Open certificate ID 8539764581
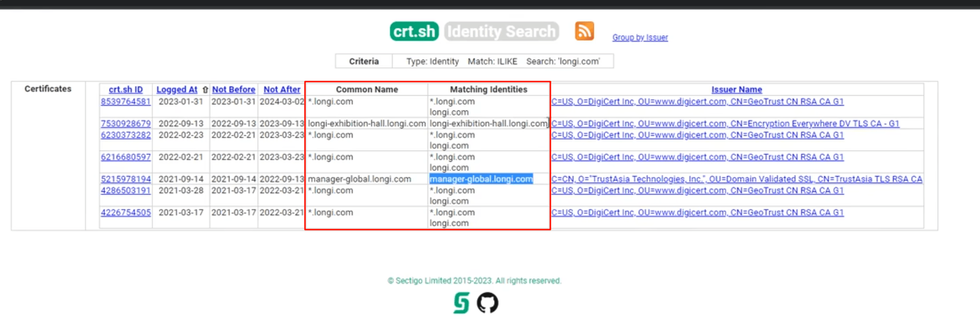Image resolution: width=980 pixels, height=319 pixels. click(x=126, y=102)
